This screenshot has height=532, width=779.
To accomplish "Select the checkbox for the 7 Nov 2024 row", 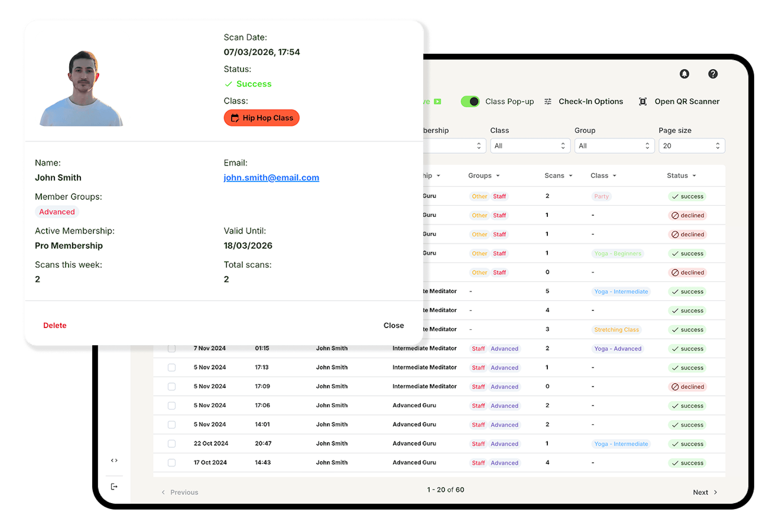I will 171,348.
